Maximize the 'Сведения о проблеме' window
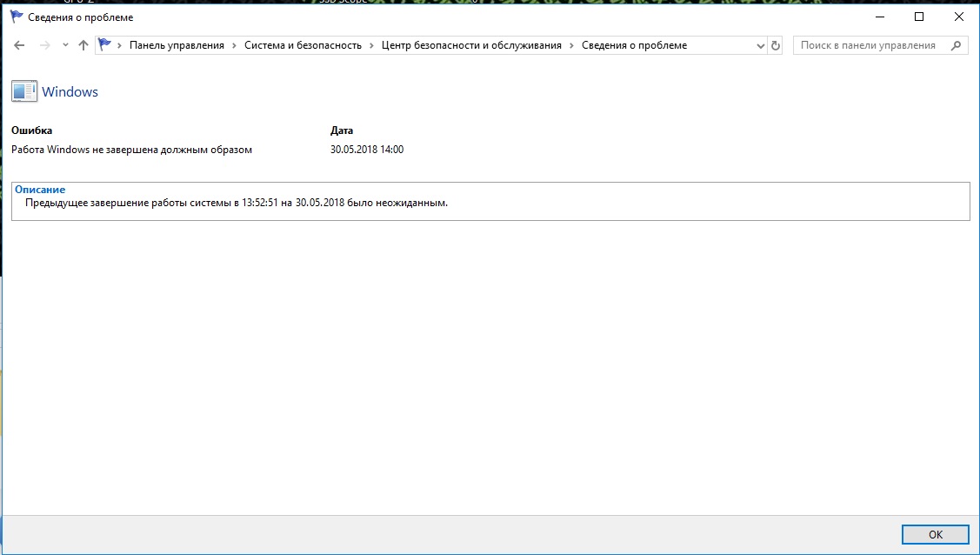 point(919,17)
